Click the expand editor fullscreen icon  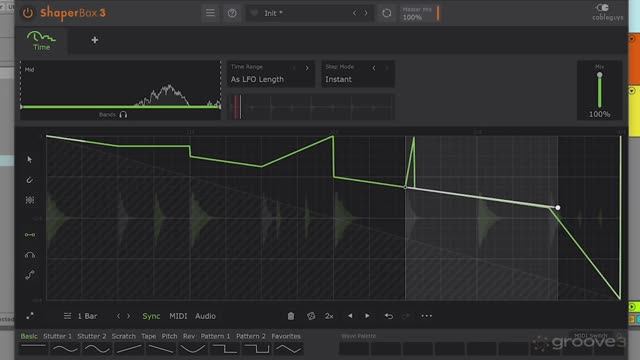click(30, 316)
